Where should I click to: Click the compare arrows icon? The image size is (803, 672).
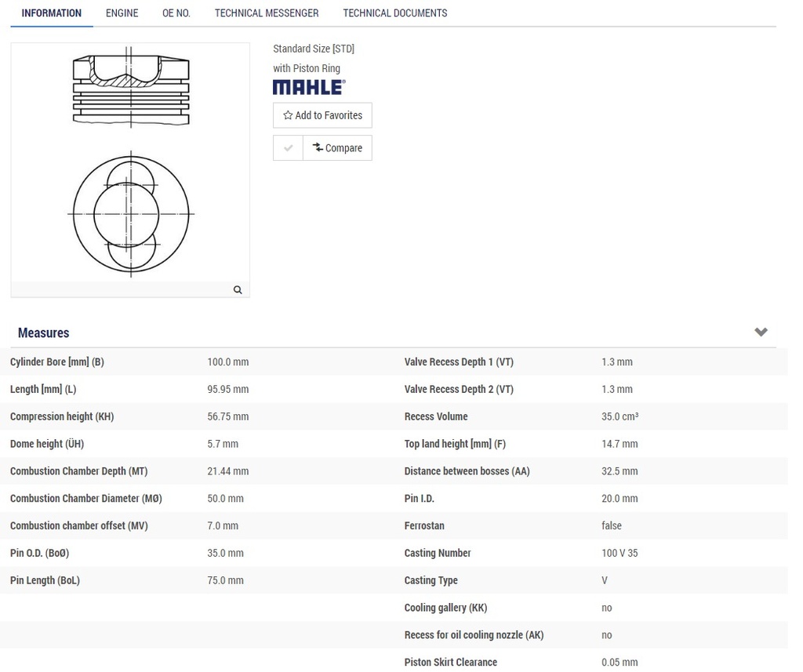point(318,147)
